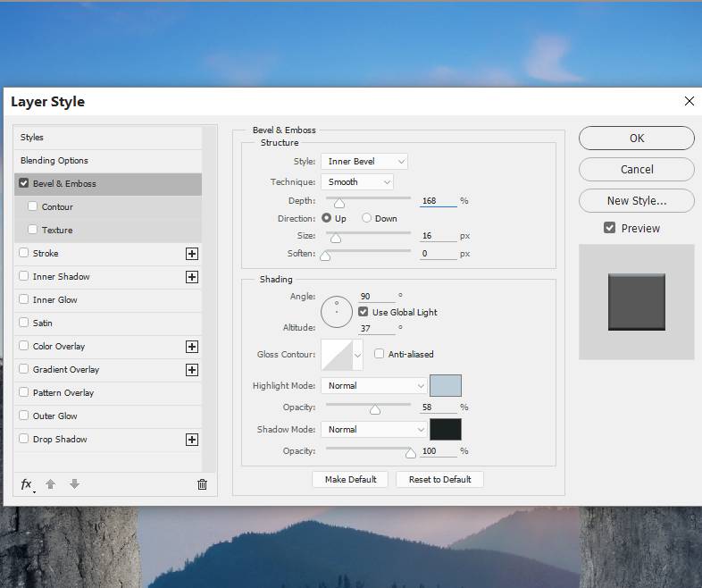Click the OK button
Image resolution: width=702 pixels, height=588 pixels.
tap(637, 138)
